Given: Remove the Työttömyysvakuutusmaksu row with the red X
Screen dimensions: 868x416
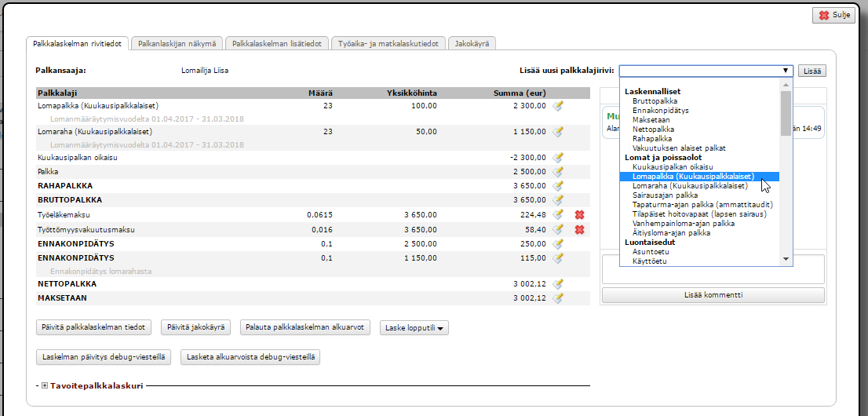Looking at the screenshot, I should (x=580, y=229).
